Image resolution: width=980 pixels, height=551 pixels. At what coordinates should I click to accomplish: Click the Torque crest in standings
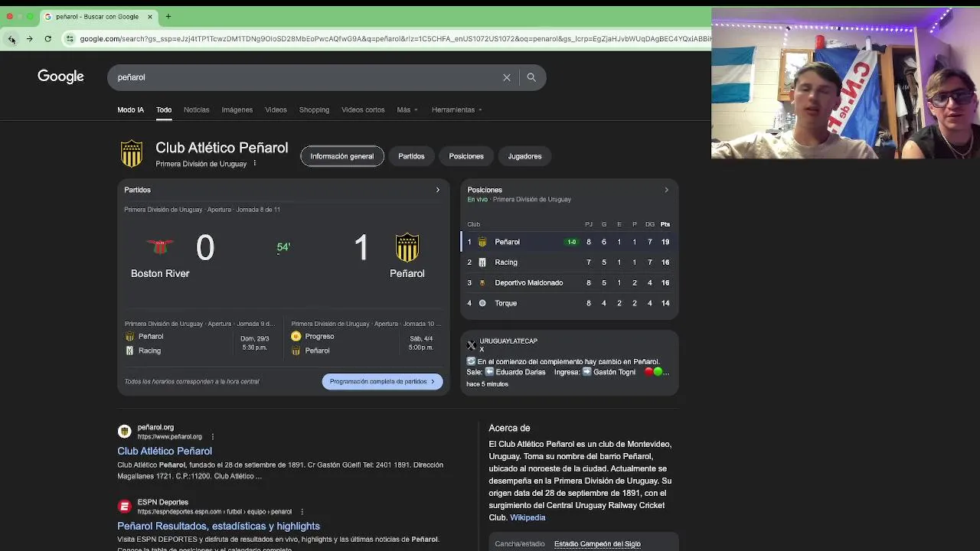click(x=482, y=303)
